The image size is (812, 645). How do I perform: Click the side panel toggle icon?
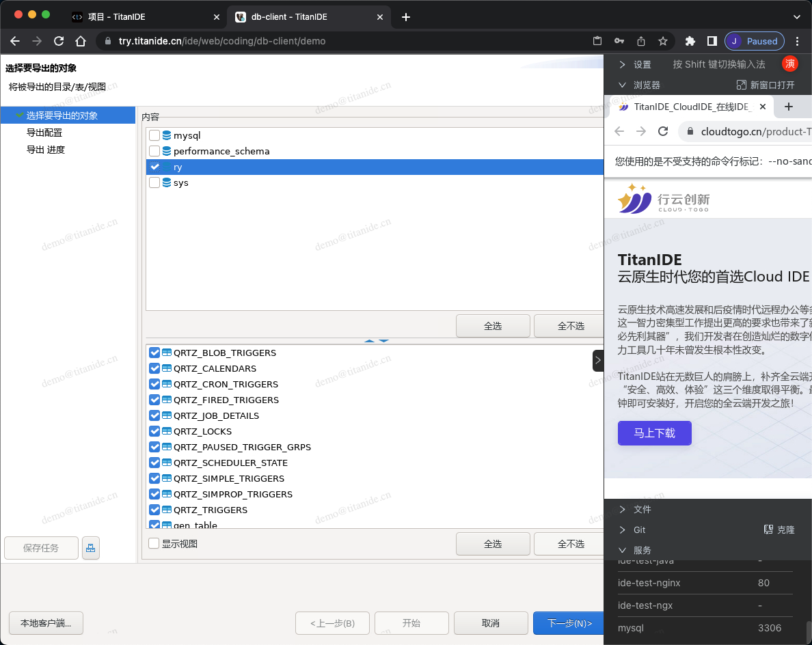712,41
